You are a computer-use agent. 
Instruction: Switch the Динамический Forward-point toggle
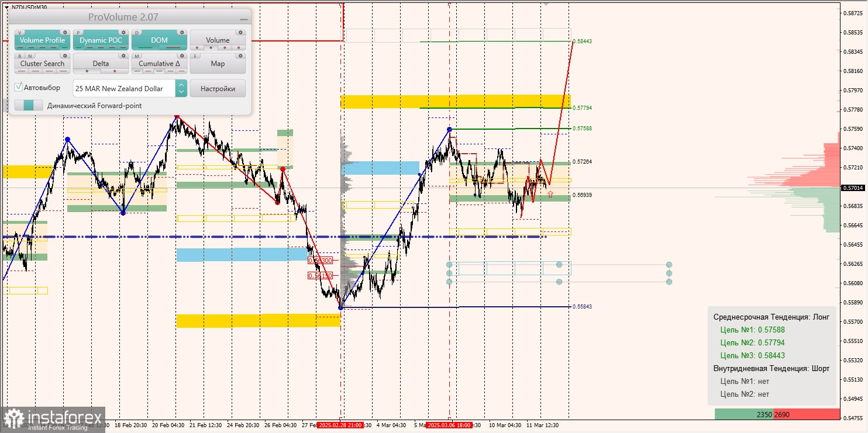[x=29, y=105]
